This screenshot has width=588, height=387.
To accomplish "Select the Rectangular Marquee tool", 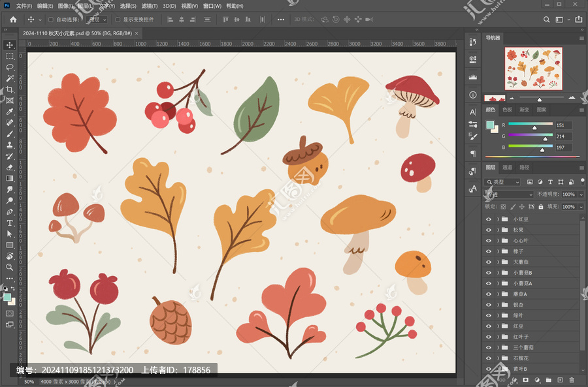I will (x=10, y=56).
